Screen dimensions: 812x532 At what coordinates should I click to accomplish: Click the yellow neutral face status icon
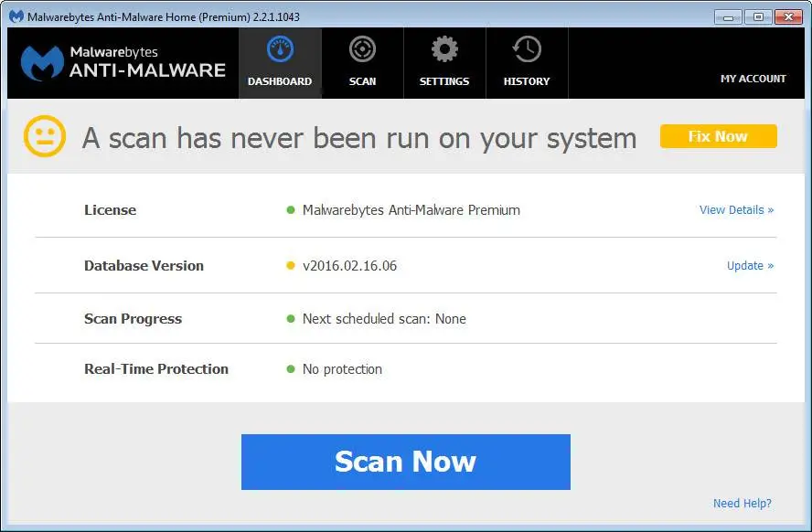point(45,136)
